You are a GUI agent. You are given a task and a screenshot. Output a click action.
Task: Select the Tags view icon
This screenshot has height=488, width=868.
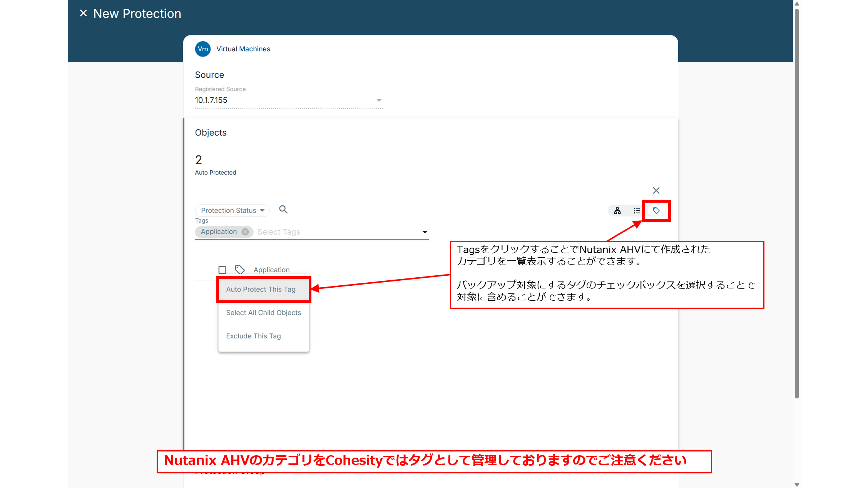pos(656,211)
